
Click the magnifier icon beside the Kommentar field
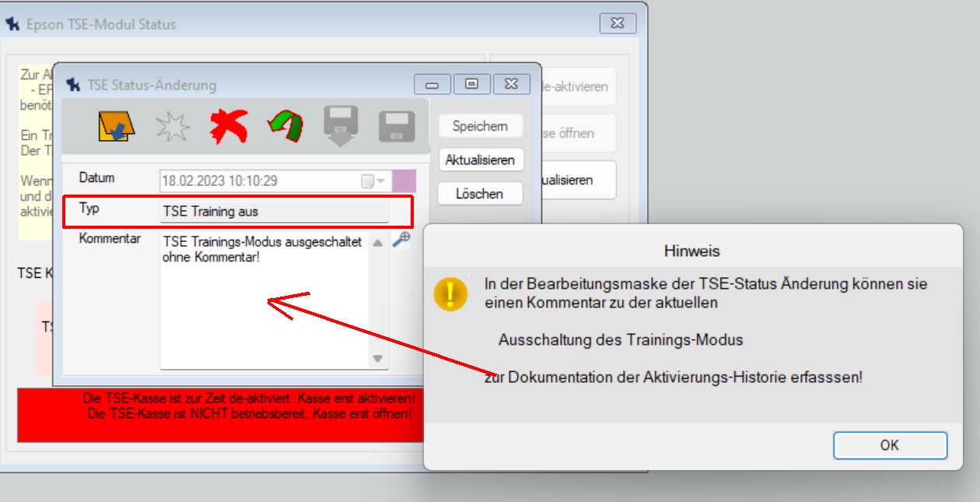tap(401, 240)
